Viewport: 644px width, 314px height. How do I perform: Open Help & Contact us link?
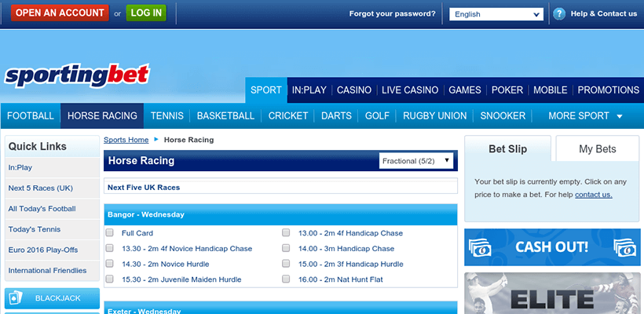tap(604, 13)
